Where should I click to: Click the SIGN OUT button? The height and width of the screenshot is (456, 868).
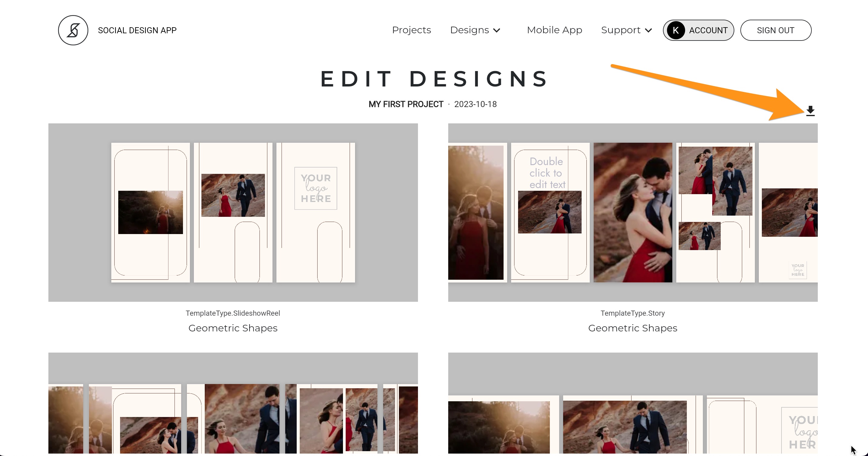[775, 30]
